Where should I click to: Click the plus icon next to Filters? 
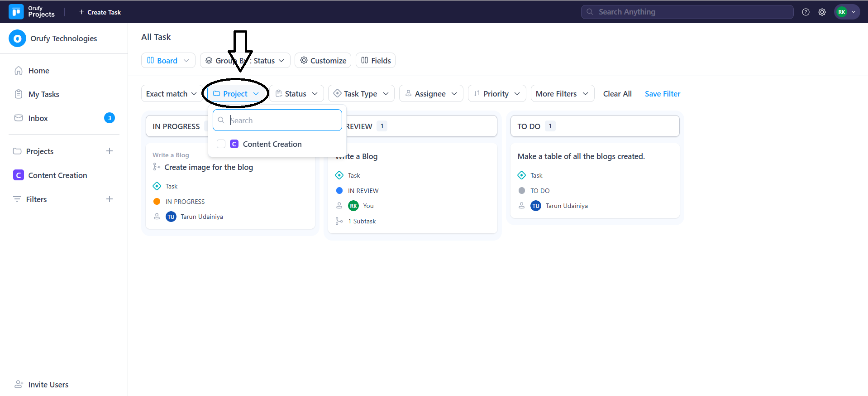(x=110, y=199)
